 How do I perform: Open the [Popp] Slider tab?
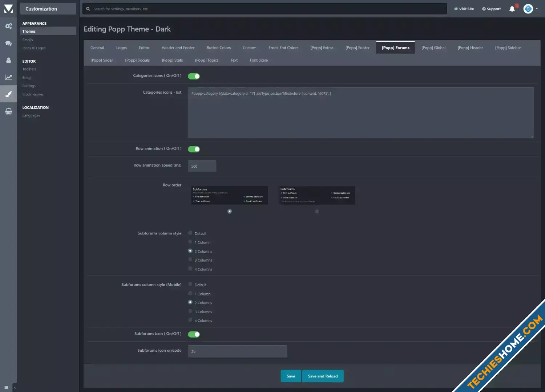click(102, 60)
